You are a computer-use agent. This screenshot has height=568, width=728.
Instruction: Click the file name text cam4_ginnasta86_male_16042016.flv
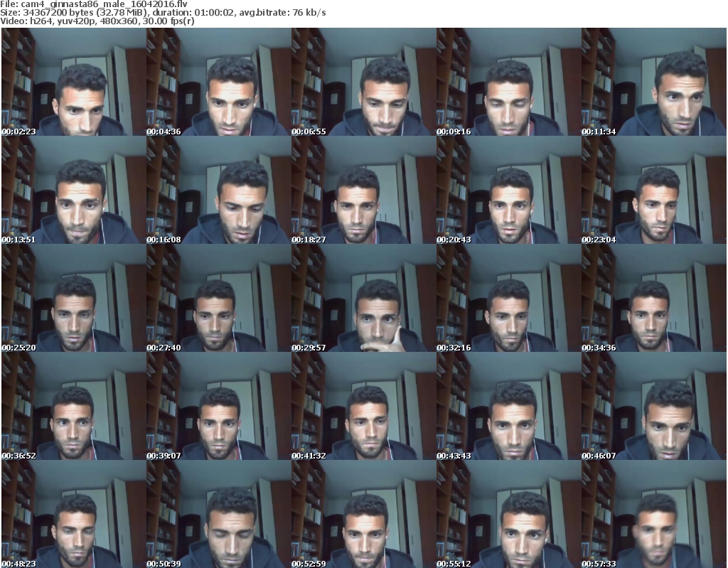[104, 4]
